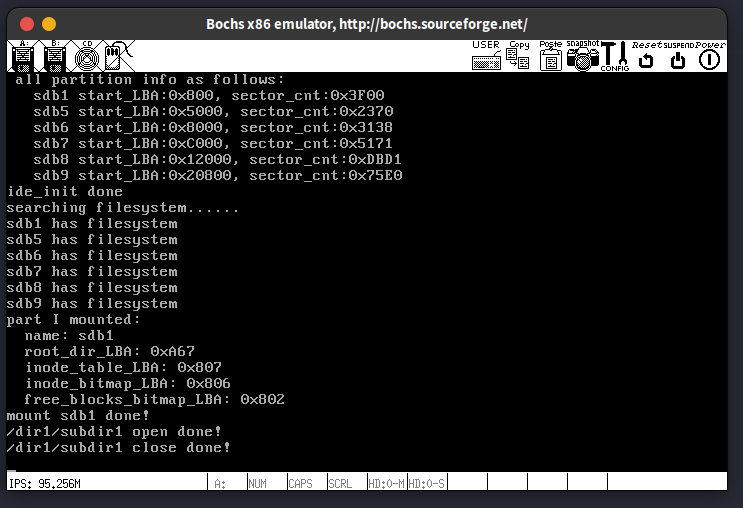
Task: Click the SCRL lock status indicator
Action: (x=340, y=484)
